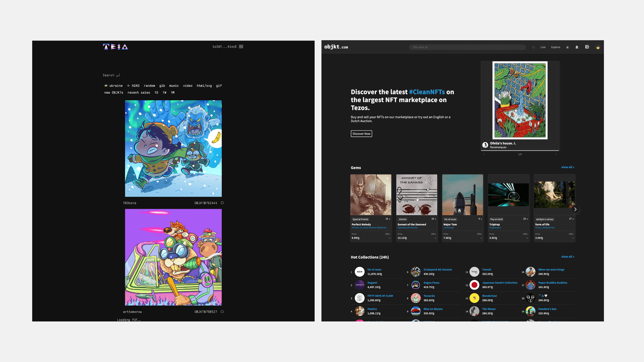
Task: Click the objkt.com logo
Action: [336, 47]
